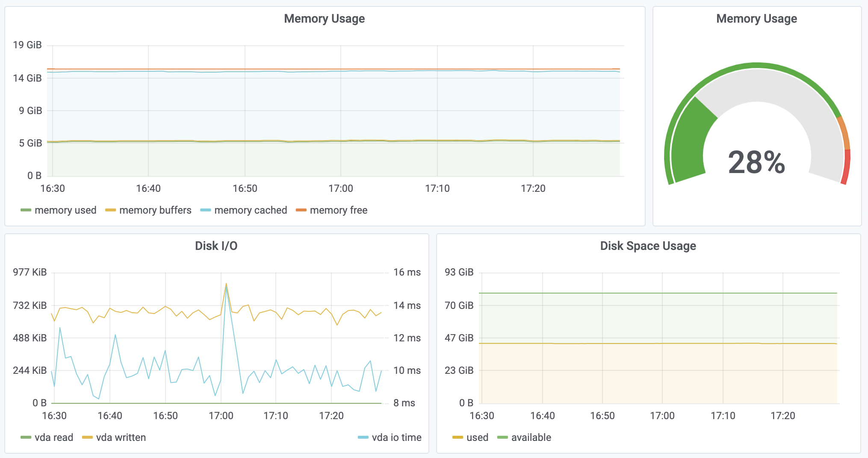Open the Memory Usage graph panel title menu

click(x=324, y=19)
